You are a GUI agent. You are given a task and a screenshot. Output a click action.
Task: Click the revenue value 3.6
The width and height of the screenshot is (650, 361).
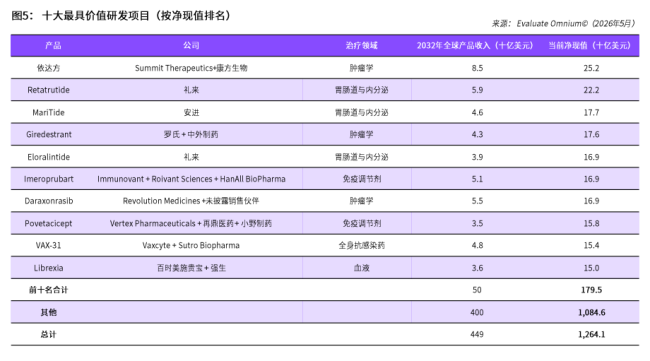tap(477, 268)
